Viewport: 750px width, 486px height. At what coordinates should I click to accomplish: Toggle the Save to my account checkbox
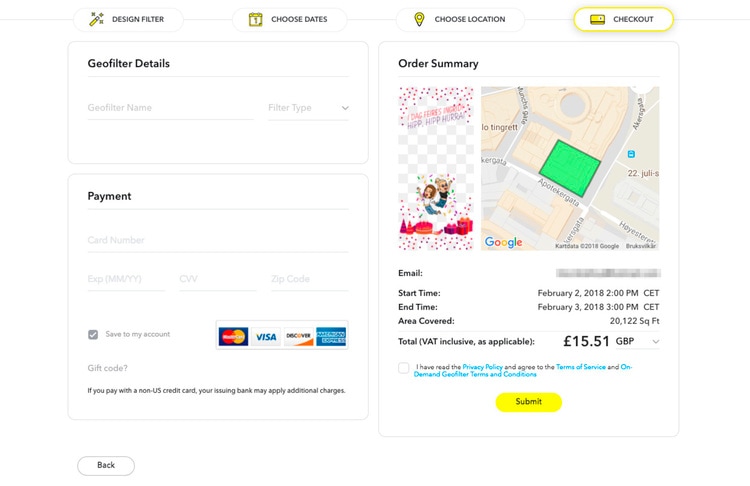point(93,335)
